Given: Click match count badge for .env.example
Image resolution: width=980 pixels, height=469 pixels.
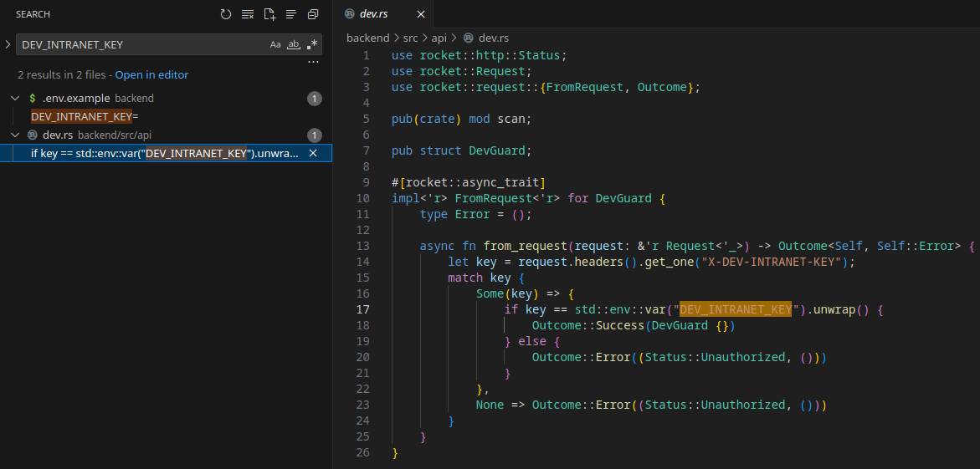Looking at the screenshot, I should [315, 99].
